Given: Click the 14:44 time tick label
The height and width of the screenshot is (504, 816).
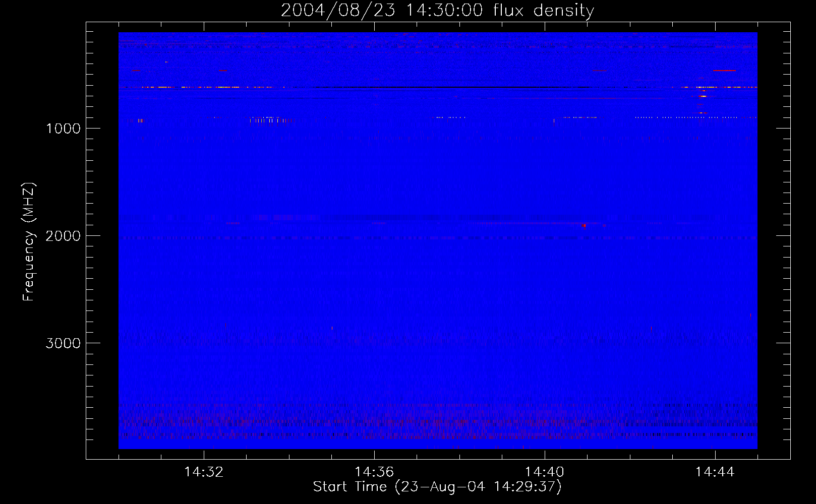Looking at the screenshot, I should 715,472.
